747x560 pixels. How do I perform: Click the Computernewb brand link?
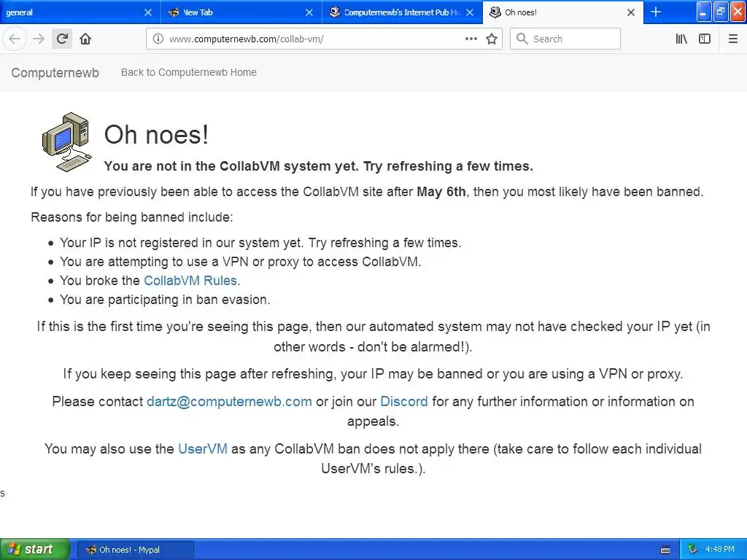pos(55,72)
